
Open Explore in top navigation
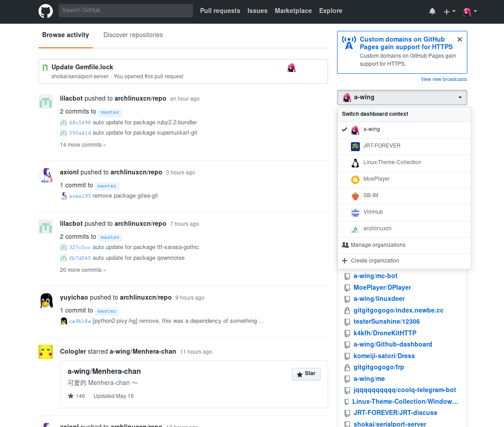[330, 11]
